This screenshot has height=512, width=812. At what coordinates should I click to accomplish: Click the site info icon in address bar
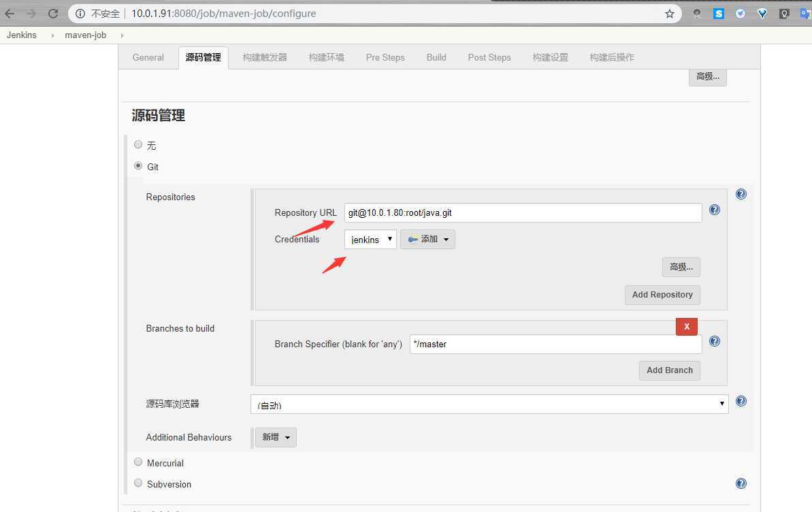(x=80, y=14)
